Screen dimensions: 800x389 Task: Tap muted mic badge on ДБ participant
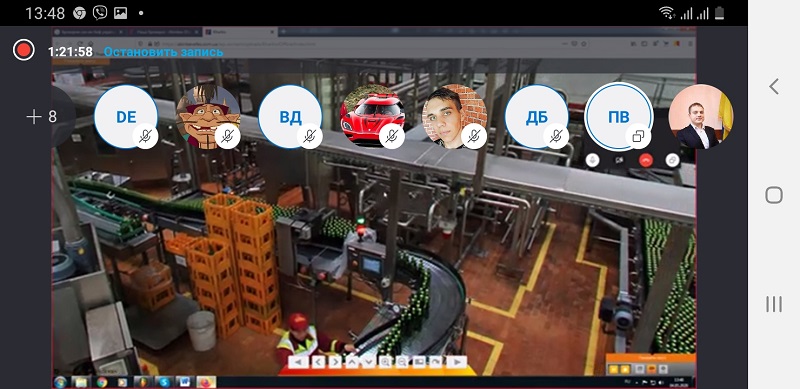[x=556, y=136]
